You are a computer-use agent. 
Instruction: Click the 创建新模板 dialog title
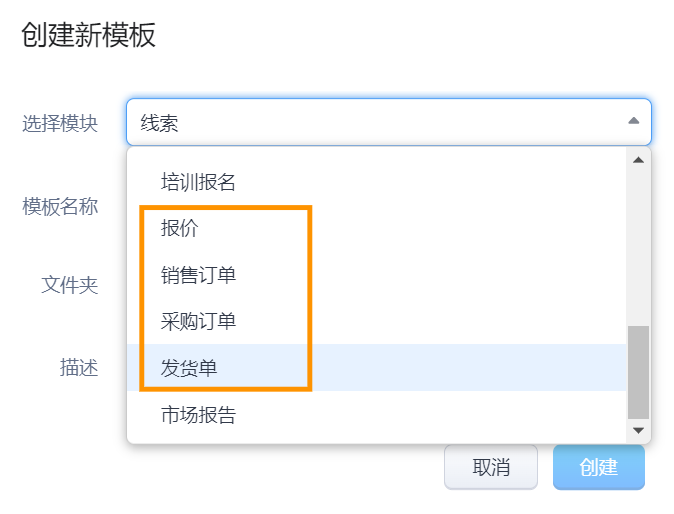(x=88, y=36)
